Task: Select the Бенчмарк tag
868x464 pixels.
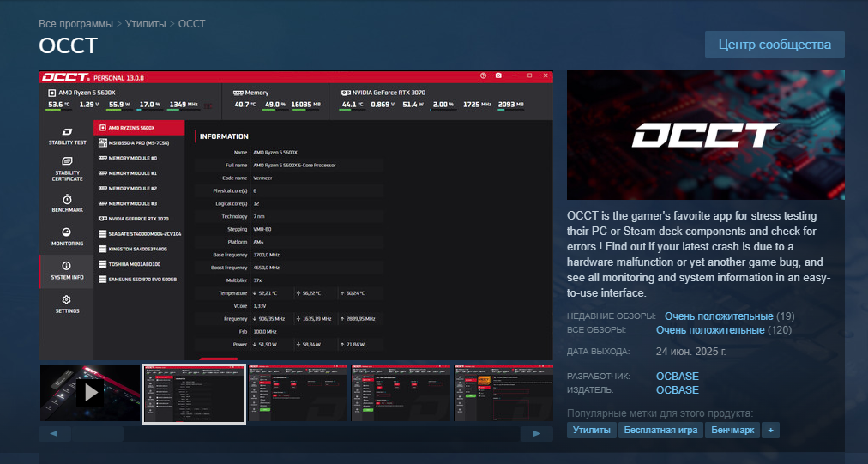Action: point(732,430)
